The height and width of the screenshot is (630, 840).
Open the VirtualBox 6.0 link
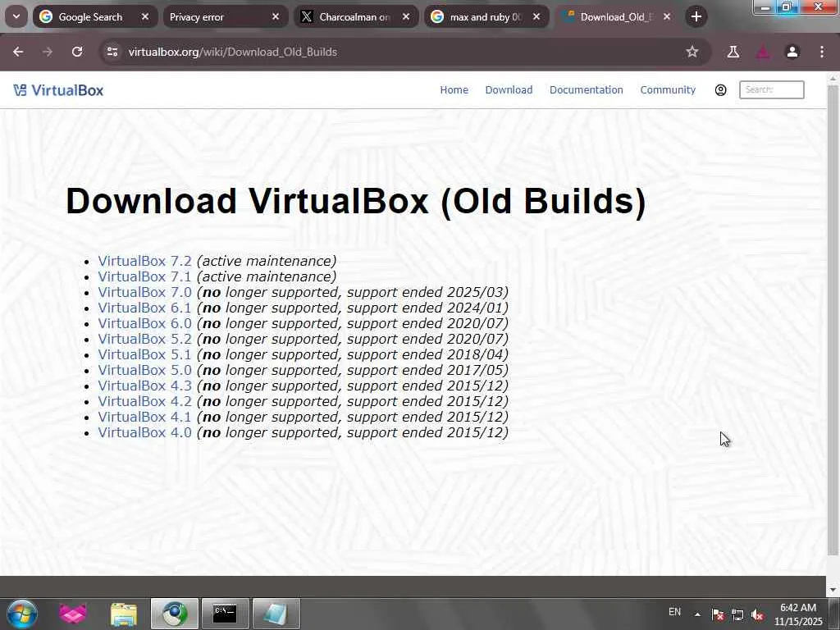tap(144, 323)
